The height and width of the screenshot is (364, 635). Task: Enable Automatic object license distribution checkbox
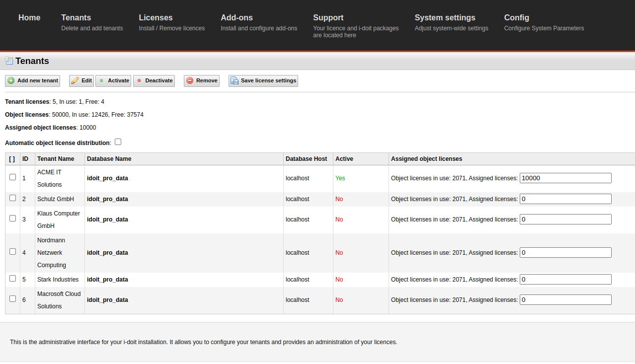pos(118,142)
